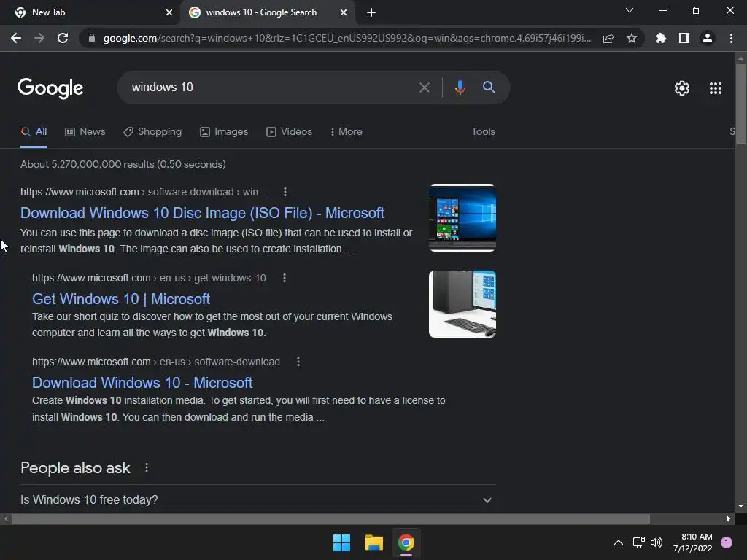Screen dimensions: 747x560
Task: Expand 'Is Windows 10 free today?' question
Action: tap(258, 499)
